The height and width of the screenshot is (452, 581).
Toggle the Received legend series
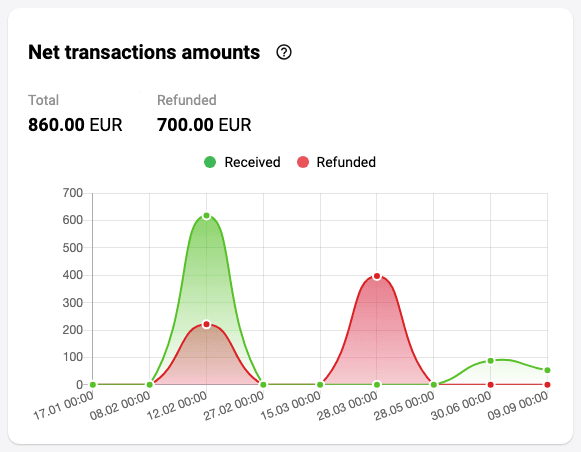click(242, 162)
